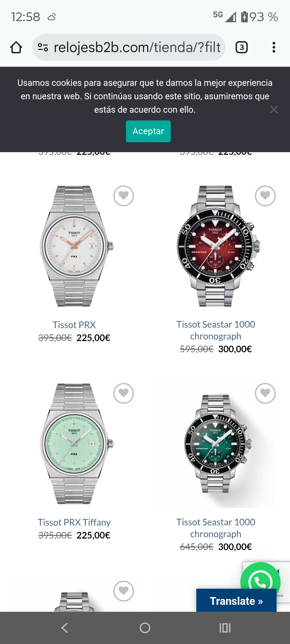The height and width of the screenshot is (644, 290).
Task: Expand the Translate » widget
Action: (236, 601)
